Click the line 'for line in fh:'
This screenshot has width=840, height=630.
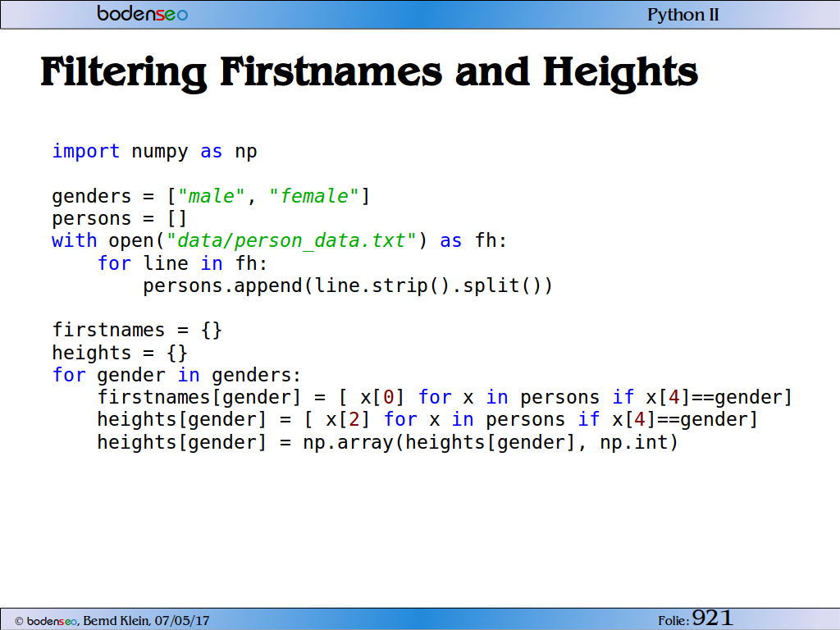(182, 263)
